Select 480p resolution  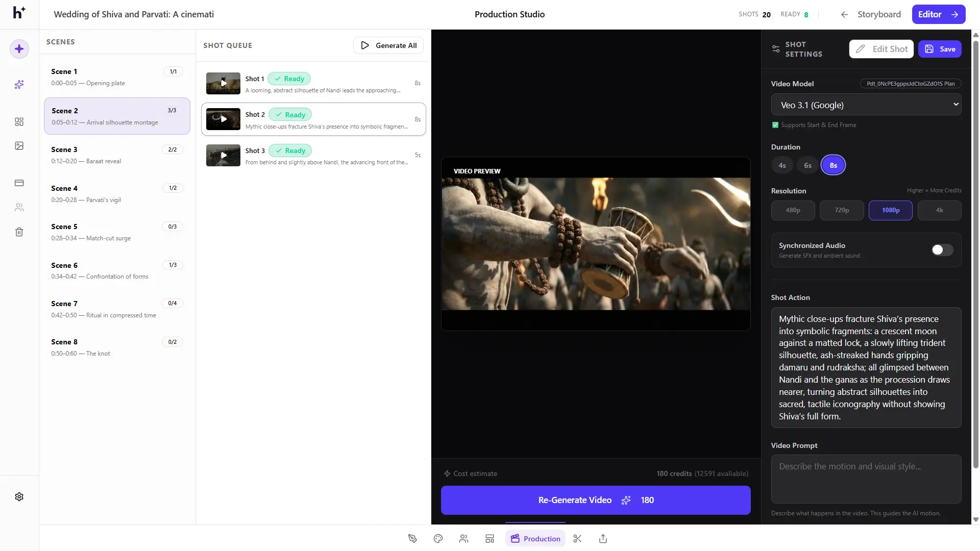pyautogui.click(x=793, y=210)
